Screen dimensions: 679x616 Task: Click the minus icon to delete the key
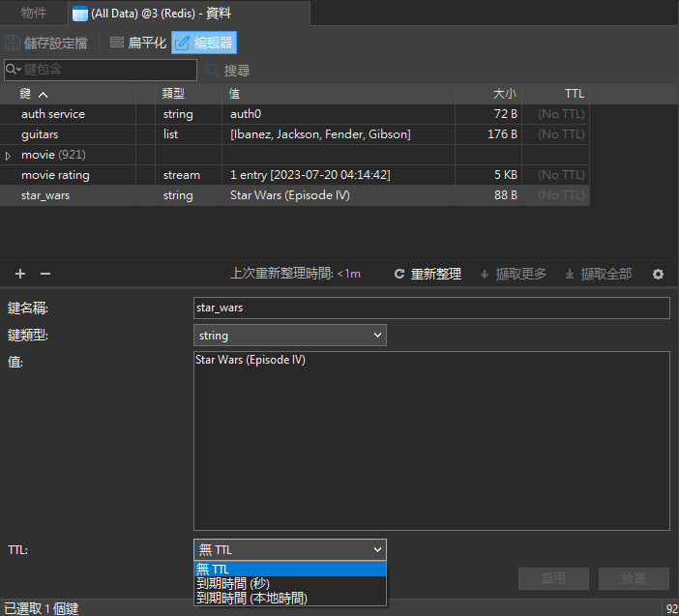click(45, 274)
